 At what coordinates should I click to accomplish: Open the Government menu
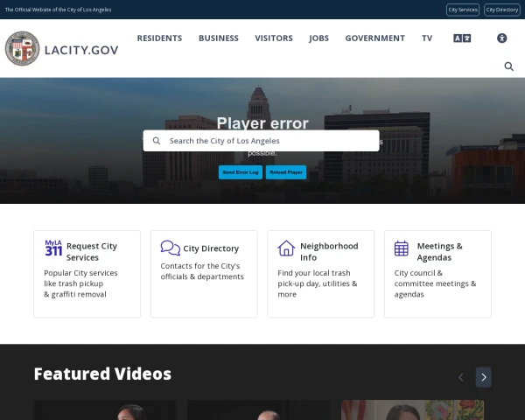coord(374,38)
